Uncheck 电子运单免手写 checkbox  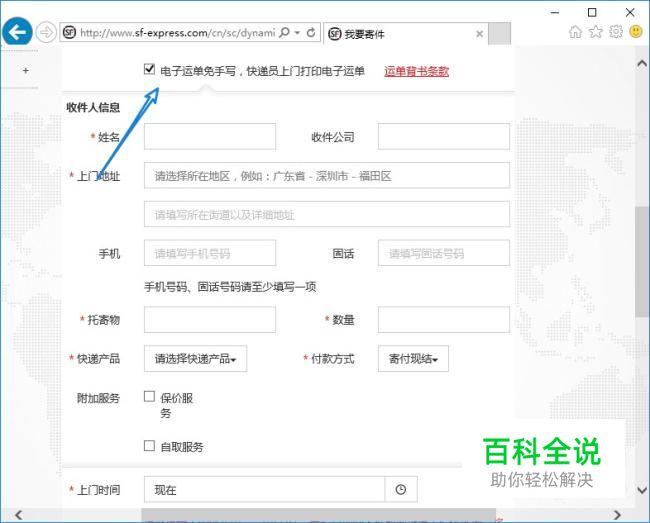(149, 69)
